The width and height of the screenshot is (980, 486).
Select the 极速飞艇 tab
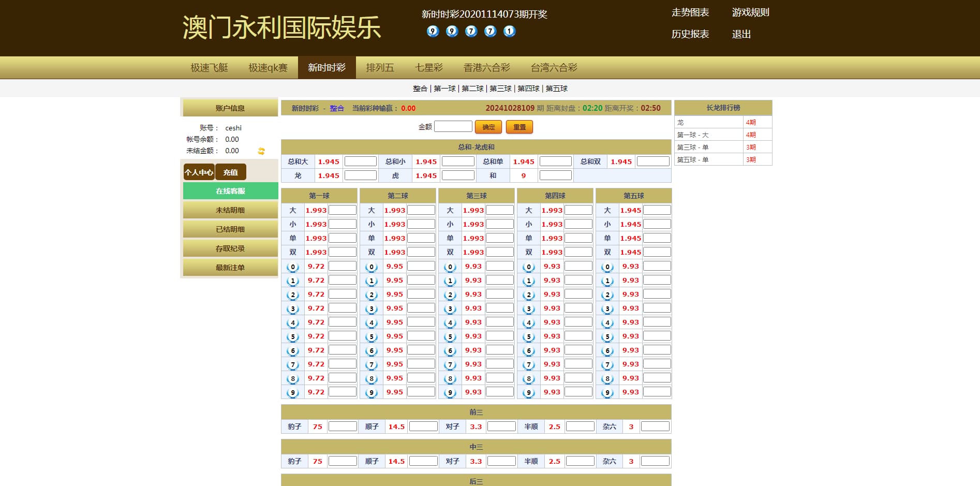click(209, 68)
